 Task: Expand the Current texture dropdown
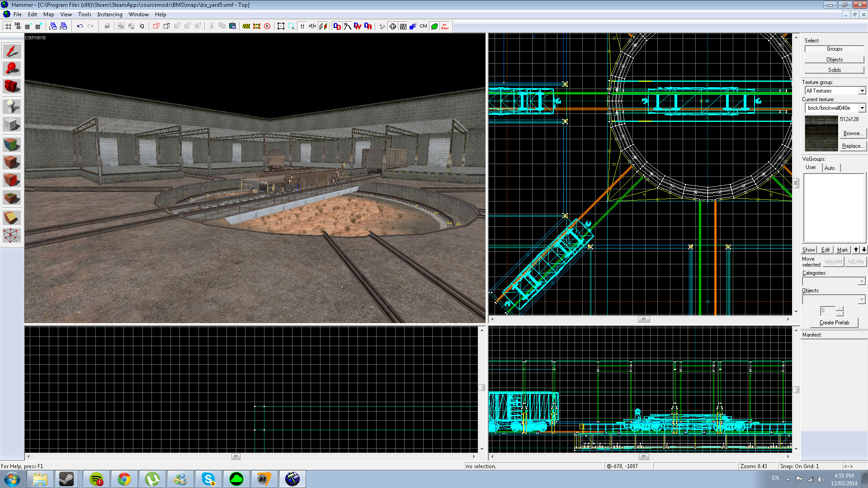(x=862, y=108)
